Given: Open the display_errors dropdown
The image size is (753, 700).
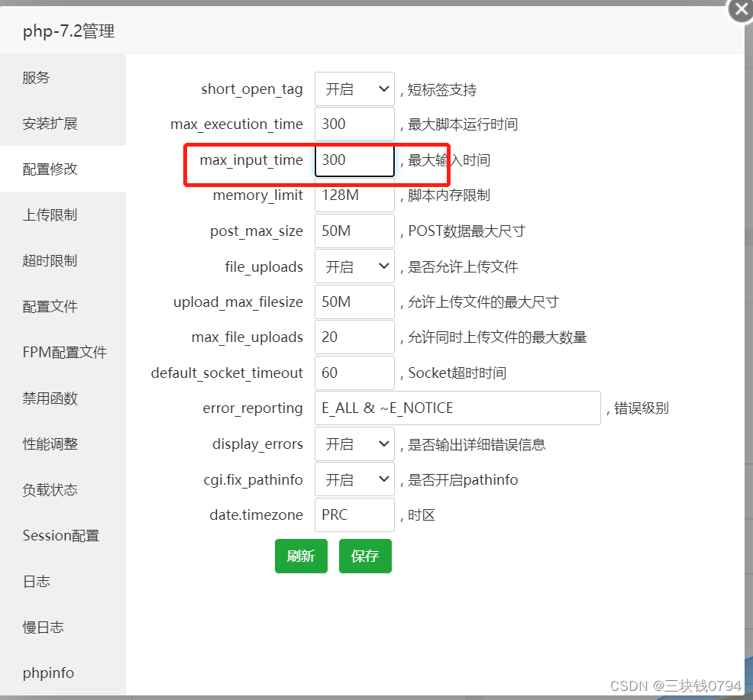Looking at the screenshot, I should (354, 444).
